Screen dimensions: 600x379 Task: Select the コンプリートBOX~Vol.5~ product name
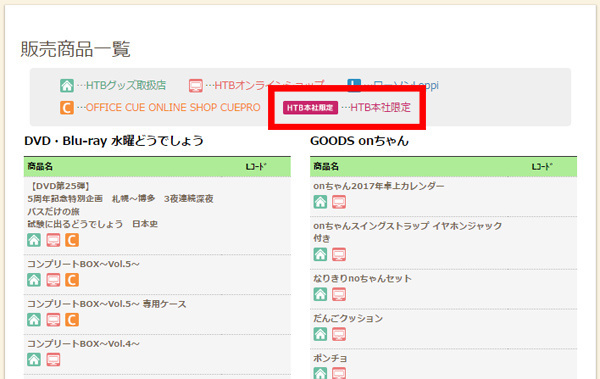tap(83, 264)
